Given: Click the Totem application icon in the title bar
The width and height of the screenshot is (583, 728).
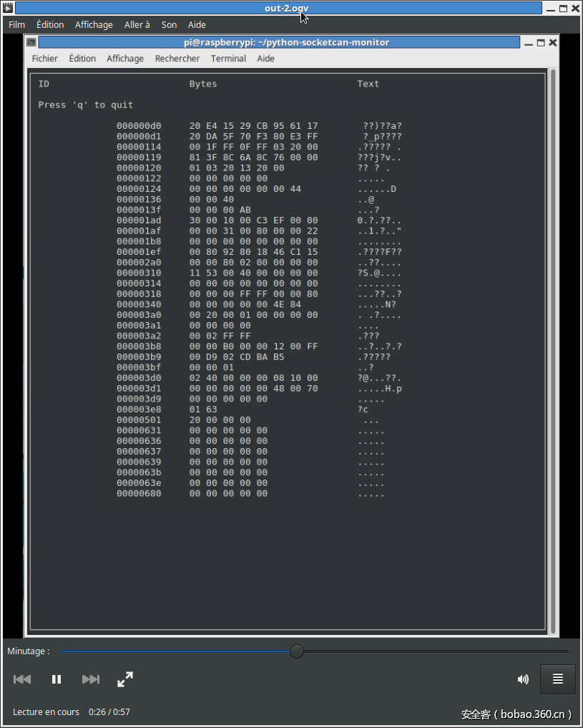Looking at the screenshot, I should click(9, 8).
